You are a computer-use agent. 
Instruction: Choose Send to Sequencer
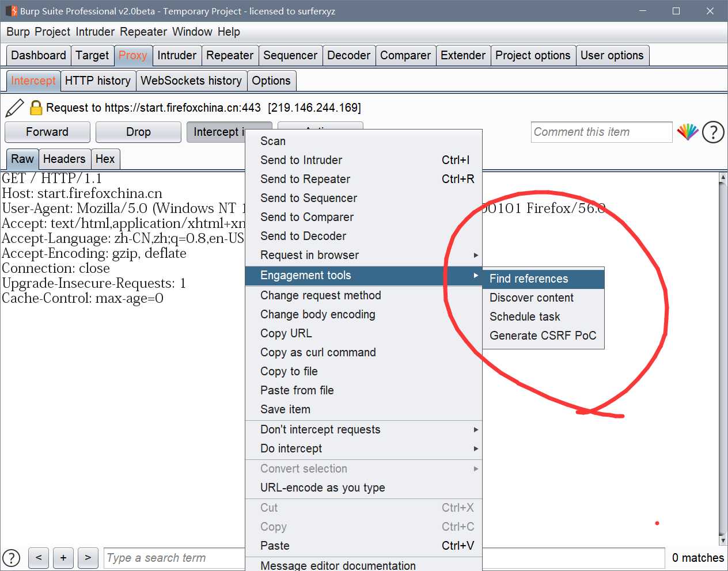pos(363,198)
